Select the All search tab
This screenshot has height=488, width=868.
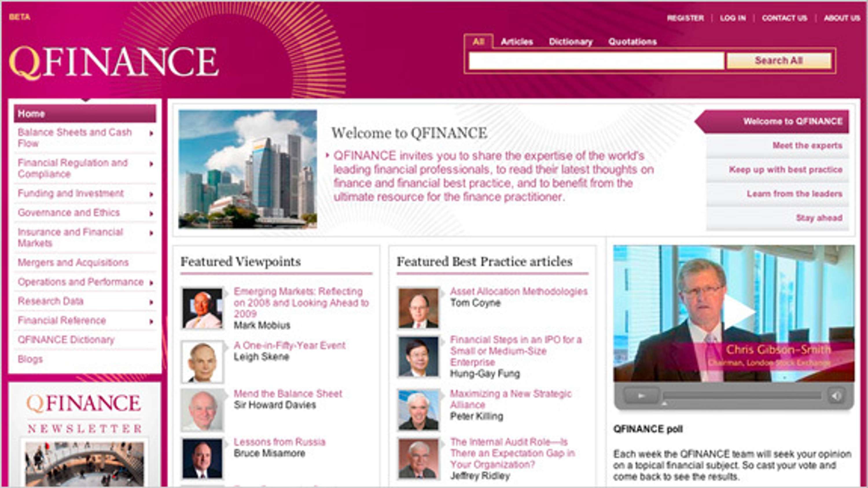(479, 41)
